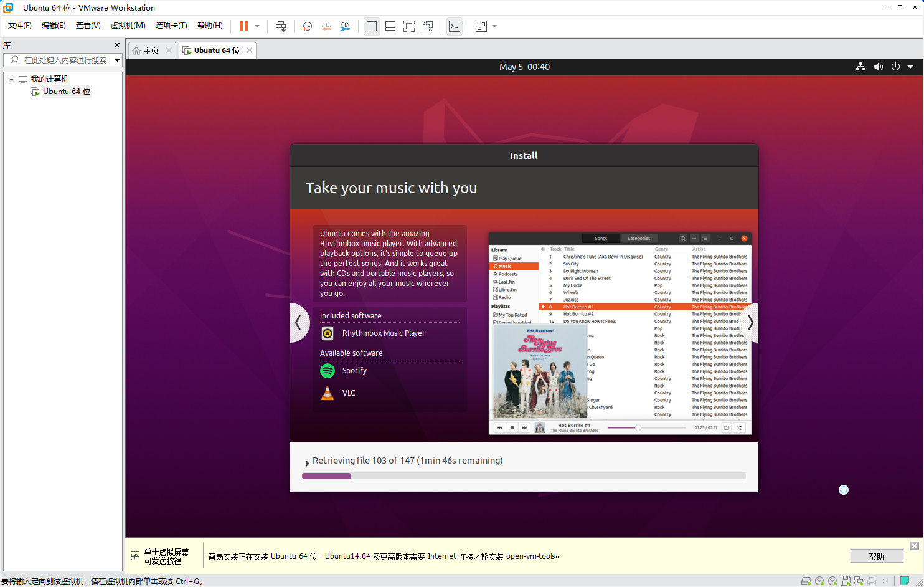Click the floppy drive status icon
Screen dimensions: 924x587
coord(846,581)
